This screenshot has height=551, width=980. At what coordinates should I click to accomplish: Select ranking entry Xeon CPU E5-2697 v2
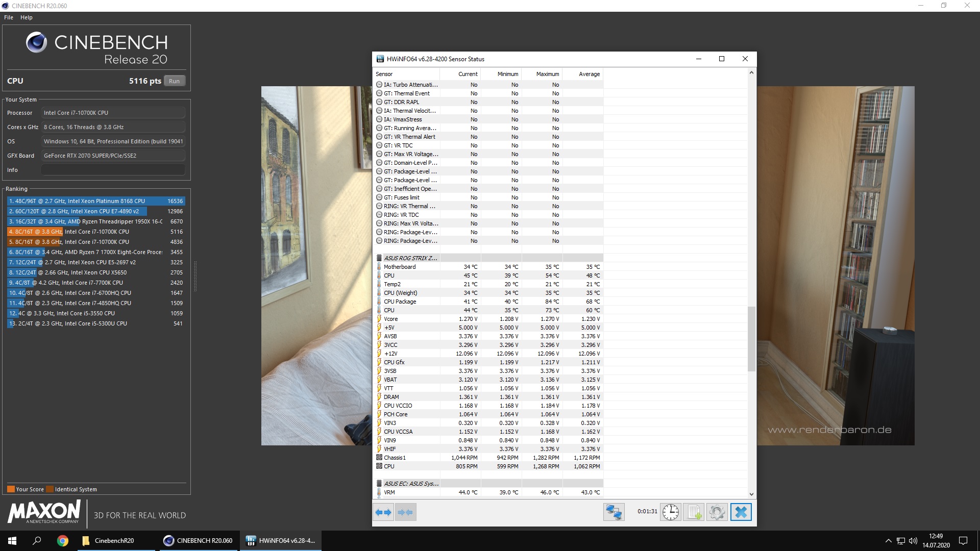96,262
